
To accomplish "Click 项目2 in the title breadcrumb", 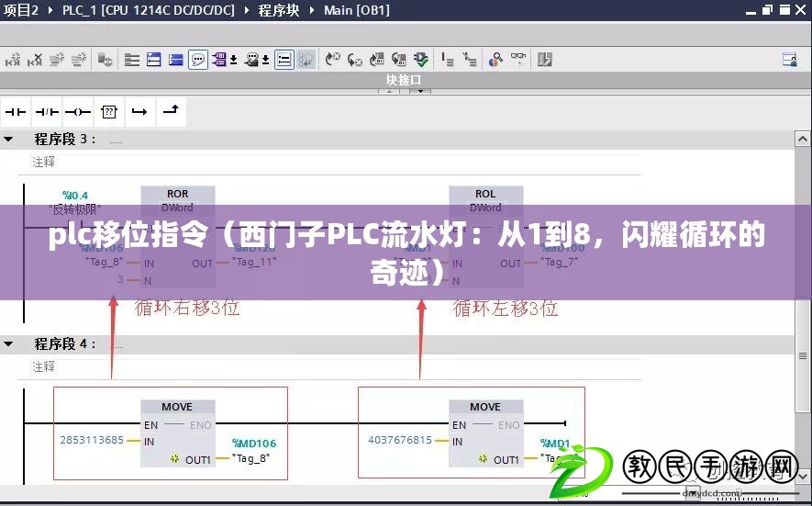I will (x=21, y=10).
